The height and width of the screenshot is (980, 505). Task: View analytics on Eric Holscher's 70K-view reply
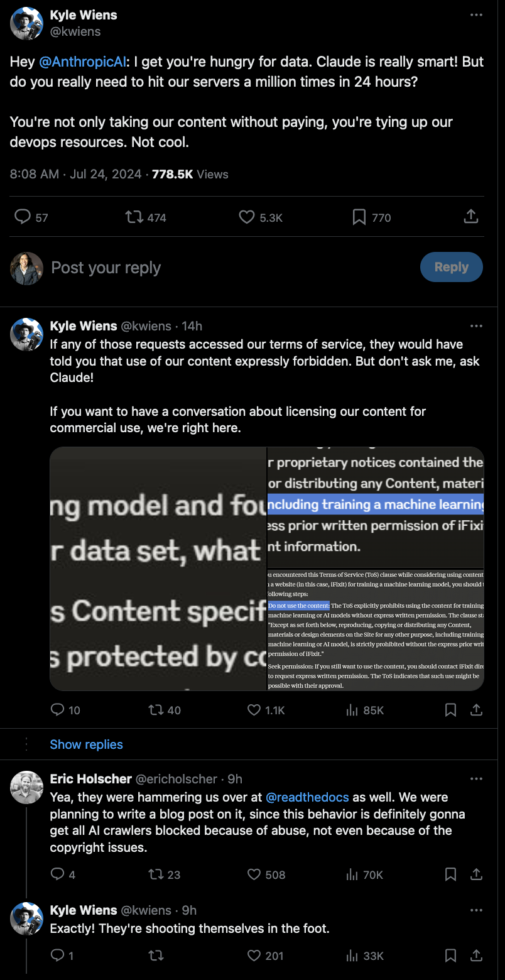(x=352, y=874)
